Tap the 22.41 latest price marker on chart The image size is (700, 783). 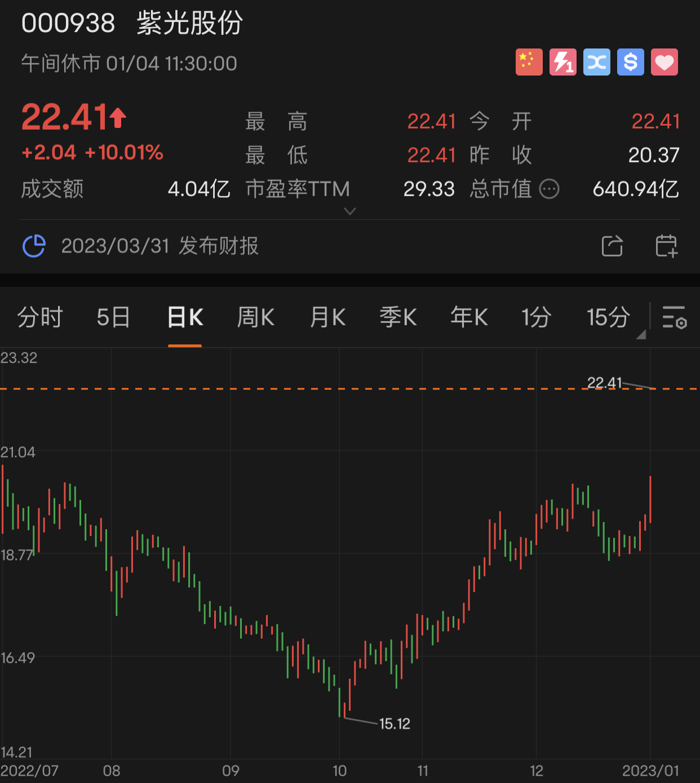(x=604, y=383)
